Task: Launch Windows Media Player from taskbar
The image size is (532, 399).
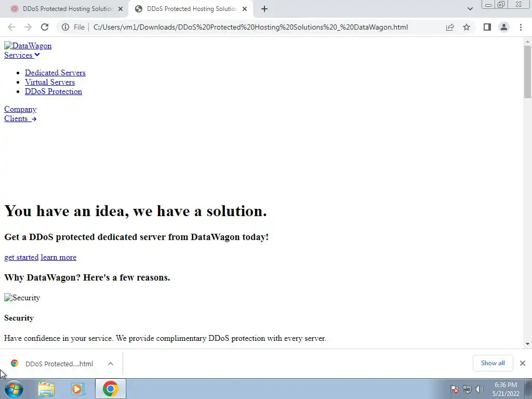Action: [x=77, y=389]
